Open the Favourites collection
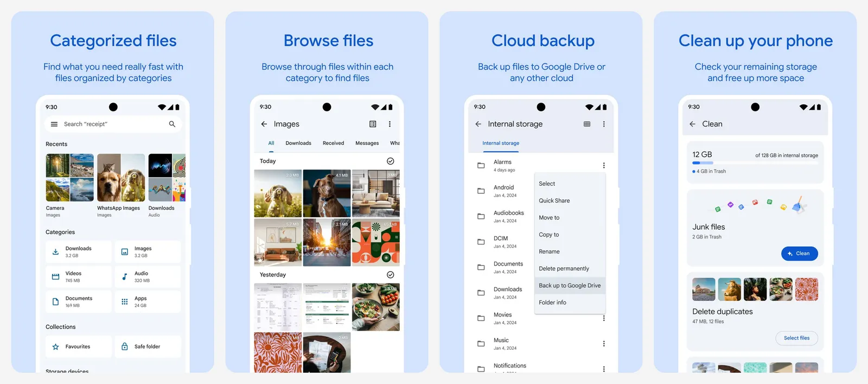Viewport: 868px width, 384px height. pos(79,347)
